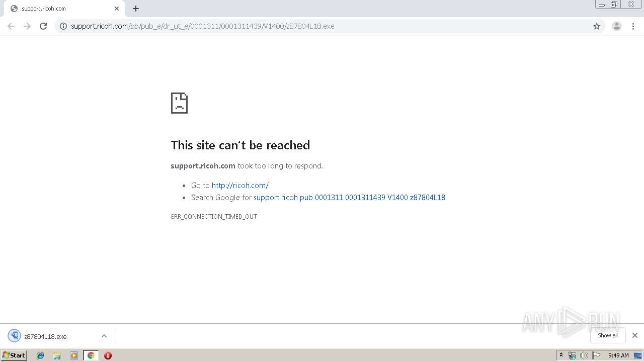This screenshot has width=644, height=362.
Task: Open the Chrome profile avatar
Action: 617,26
